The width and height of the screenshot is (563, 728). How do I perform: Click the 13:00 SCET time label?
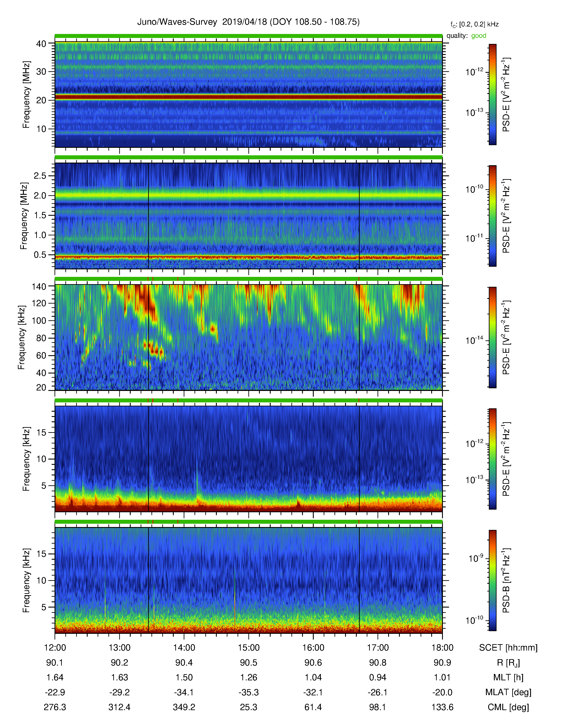pyautogui.click(x=119, y=648)
